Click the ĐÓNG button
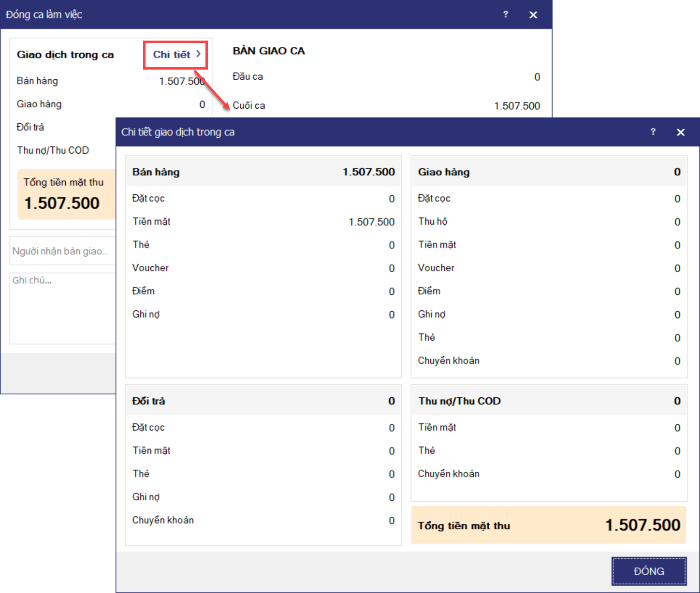Screen dimensions: 700x593 tap(649, 571)
